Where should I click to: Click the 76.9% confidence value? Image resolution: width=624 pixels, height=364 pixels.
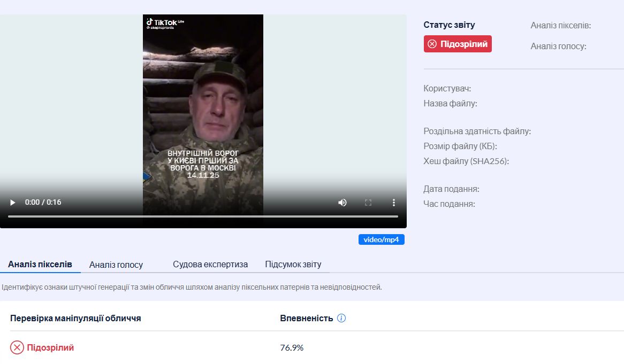click(x=292, y=347)
